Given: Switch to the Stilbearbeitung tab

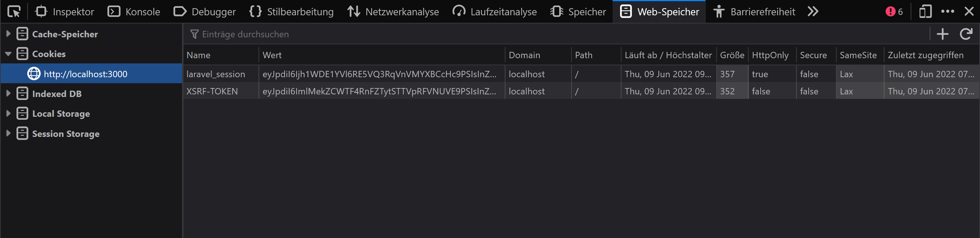Looking at the screenshot, I should point(291,12).
